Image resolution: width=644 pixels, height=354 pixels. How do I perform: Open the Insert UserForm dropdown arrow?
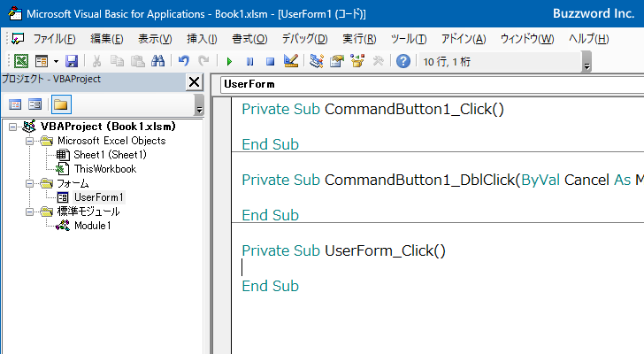pos(56,62)
